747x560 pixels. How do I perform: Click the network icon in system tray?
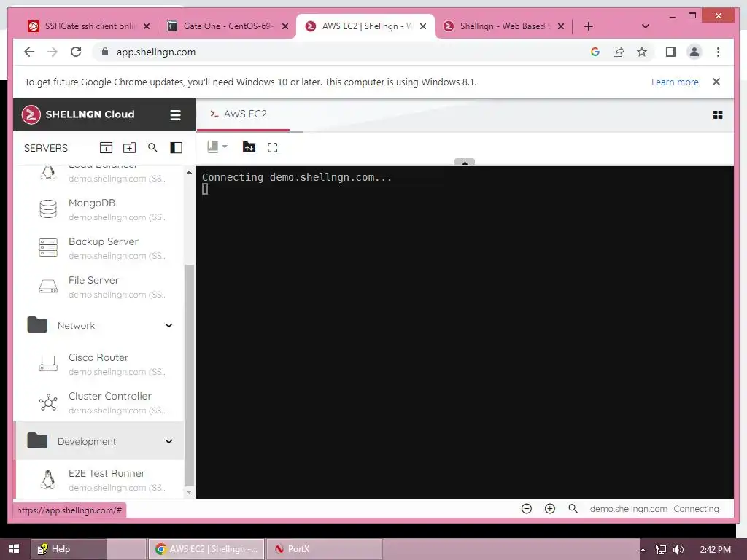coord(660,550)
